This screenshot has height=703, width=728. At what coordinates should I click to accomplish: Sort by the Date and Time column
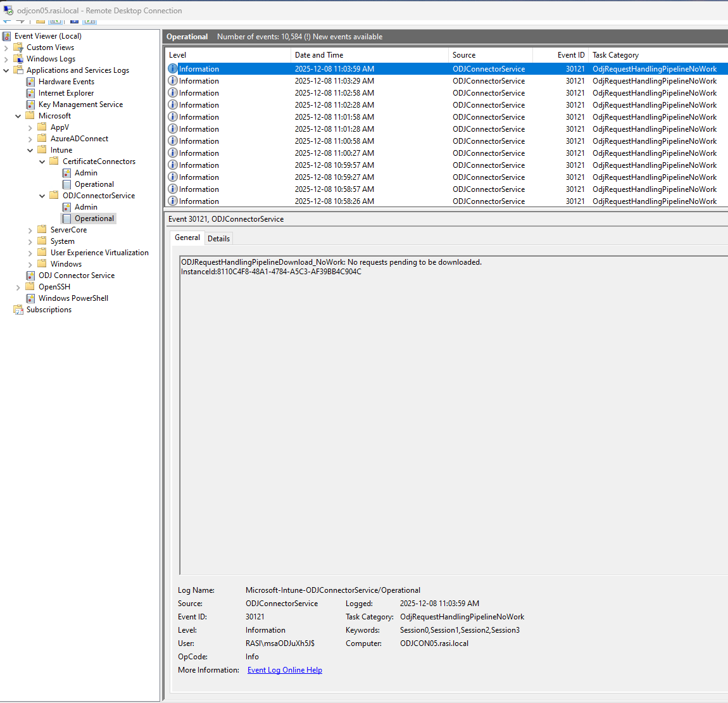tap(370, 55)
